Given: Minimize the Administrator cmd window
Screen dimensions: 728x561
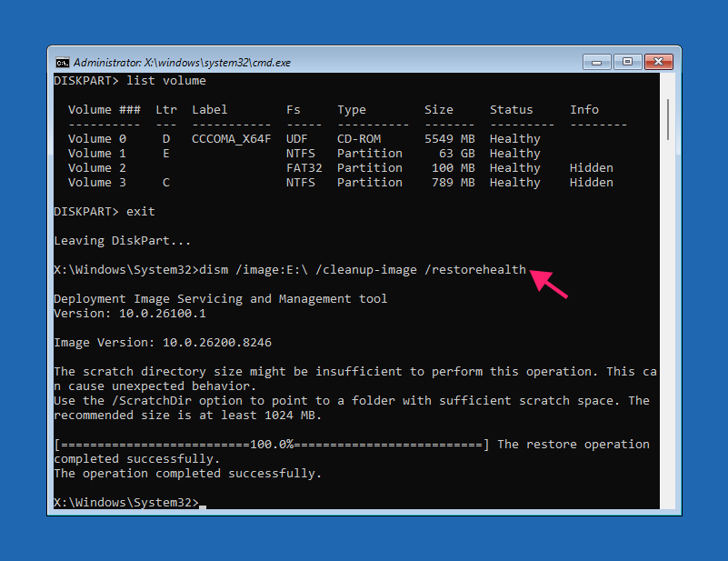Looking at the screenshot, I should click(597, 62).
